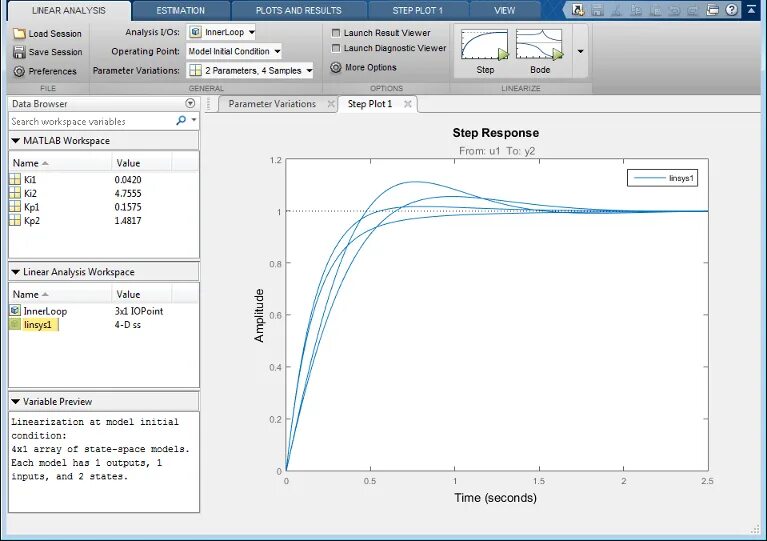This screenshot has width=767, height=541.
Task: Click the Save Session disk icon
Action: click(x=19, y=52)
